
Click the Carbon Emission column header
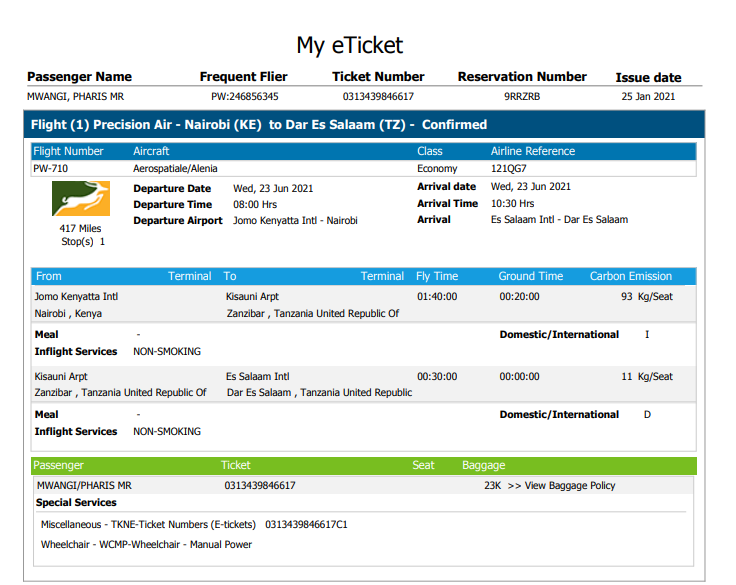[x=631, y=276]
